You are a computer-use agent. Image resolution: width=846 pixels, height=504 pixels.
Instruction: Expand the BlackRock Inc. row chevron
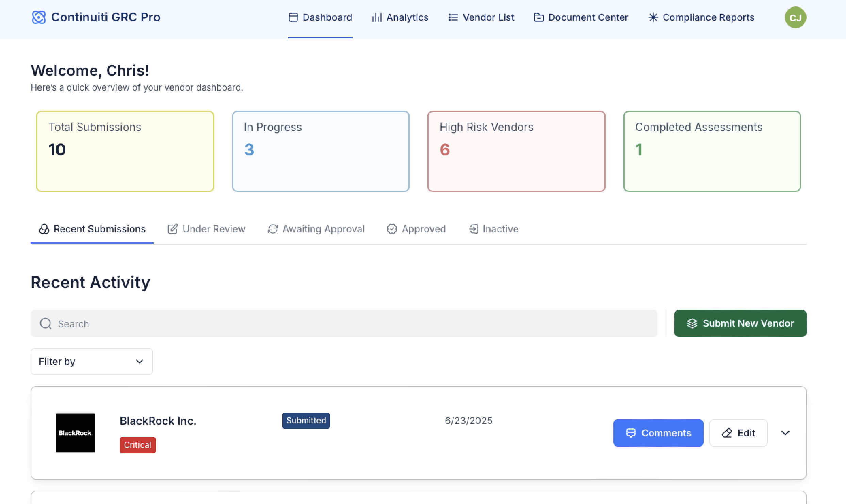[x=785, y=433]
